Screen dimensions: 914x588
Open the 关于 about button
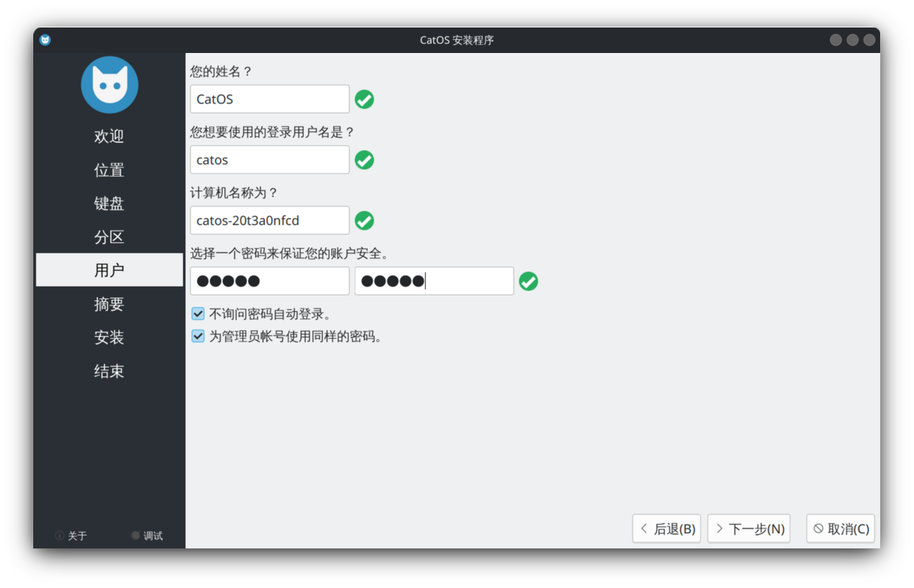click(71, 536)
